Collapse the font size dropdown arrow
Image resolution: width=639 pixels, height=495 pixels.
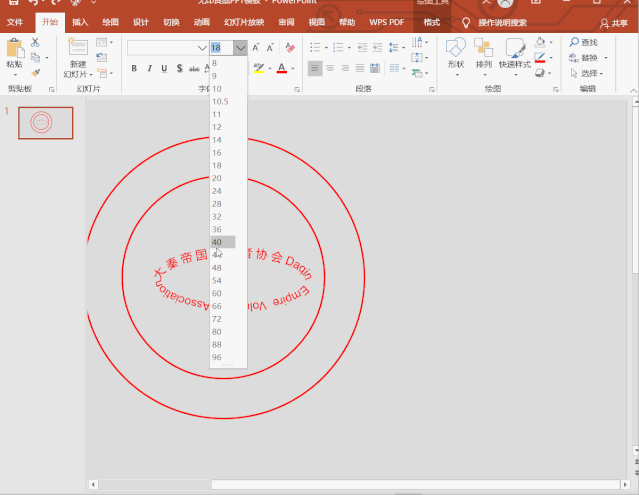click(240, 47)
